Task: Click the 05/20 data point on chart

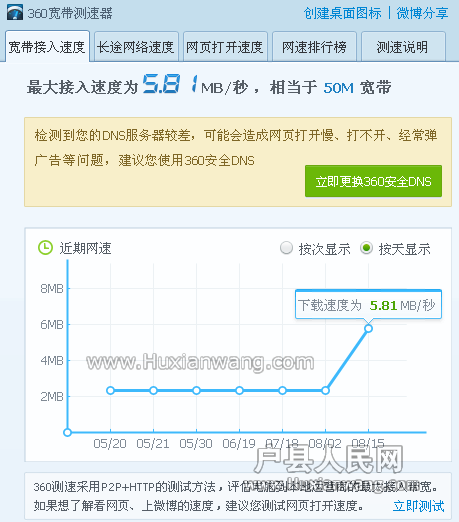Action: pyautogui.click(x=110, y=390)
